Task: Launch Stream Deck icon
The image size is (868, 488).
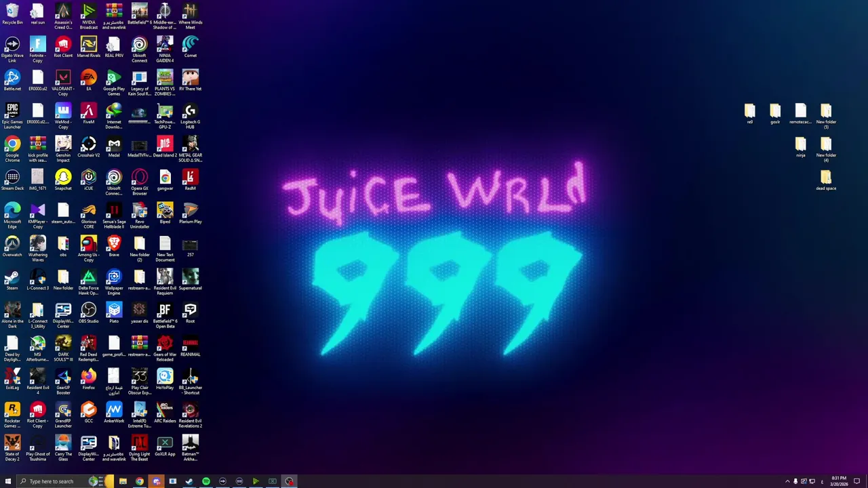Action: (12, 180)
